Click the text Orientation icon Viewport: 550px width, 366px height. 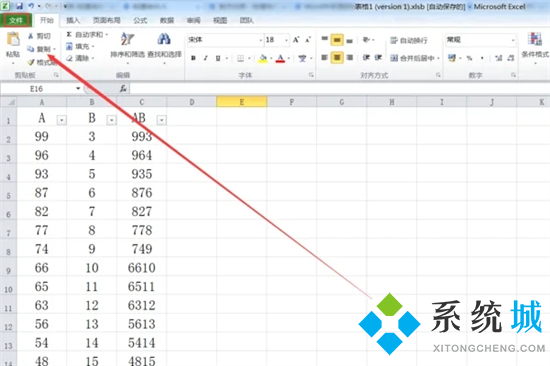click(366, 40)
